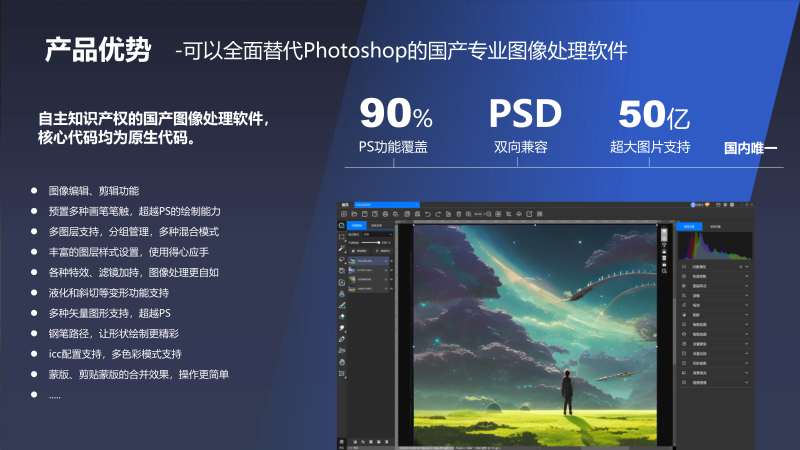Hide the top layer using its eye icon
The height and width of the screenshot is (450, 800).
[391, 261]
